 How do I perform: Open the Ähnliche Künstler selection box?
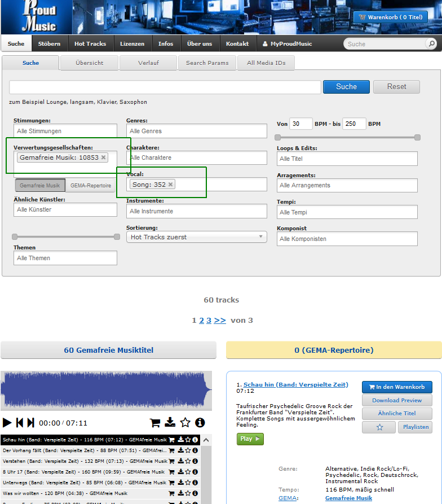65,209
